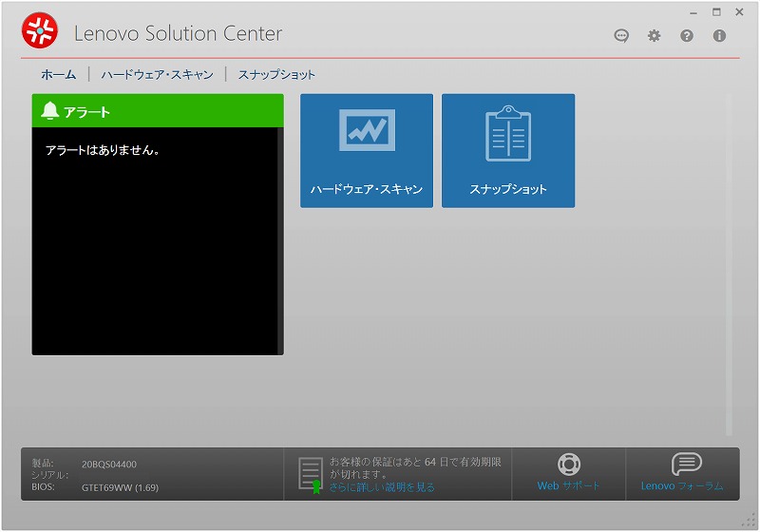Open the feedback speech bubble icon
This screenshot has height=532, width=760.
(x=621, y=35)
